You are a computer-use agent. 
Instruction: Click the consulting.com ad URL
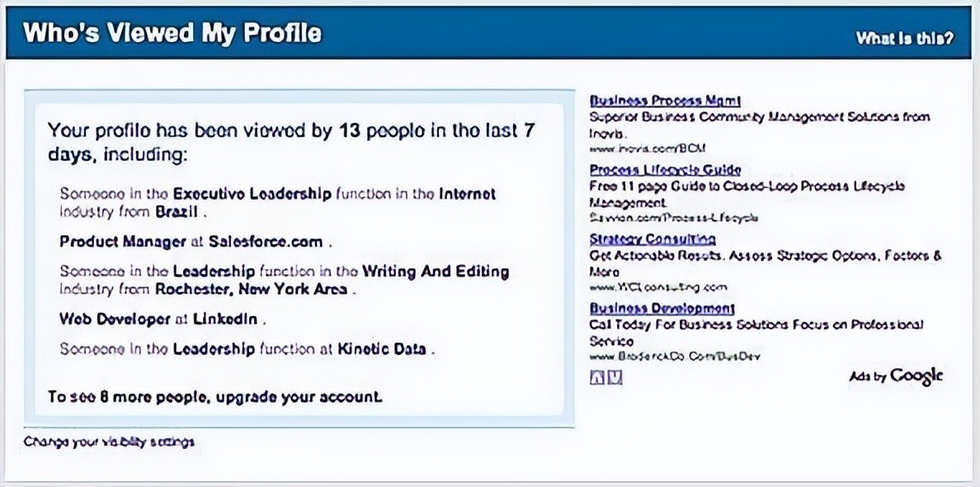click(x=658, y=287)
